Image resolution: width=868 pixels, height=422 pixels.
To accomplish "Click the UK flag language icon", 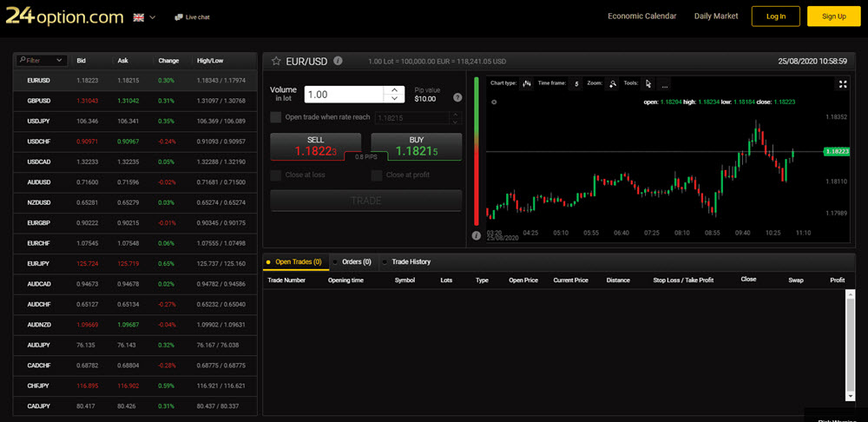I will (x=138, y=17).
